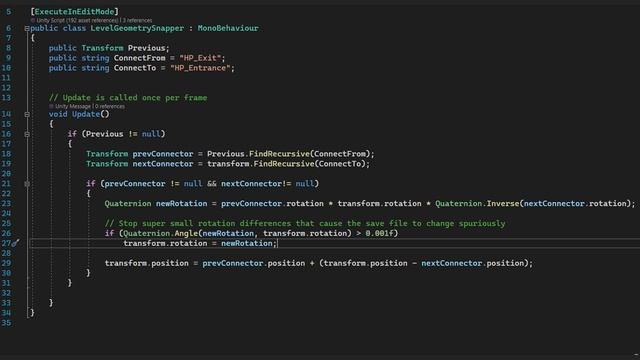Click the 'Update is called once per frame' comment
This screenshot has height=360, width=640.
coord(128,98)
